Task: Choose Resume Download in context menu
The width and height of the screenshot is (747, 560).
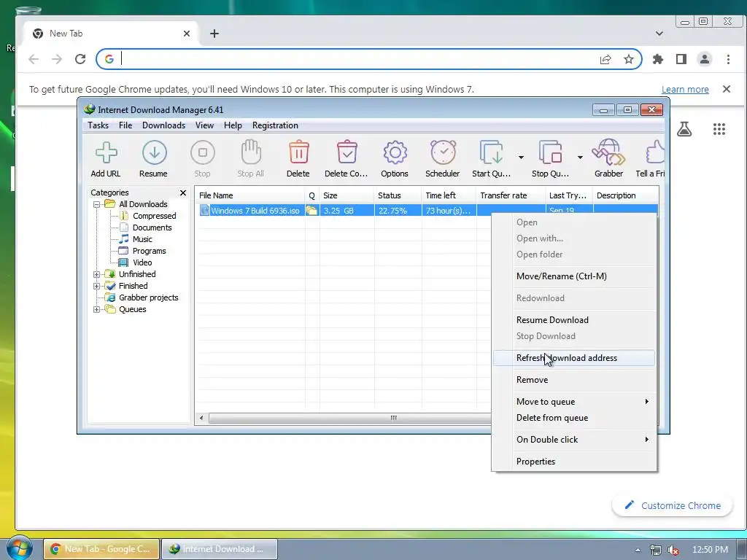Action: tap(574, 320)
